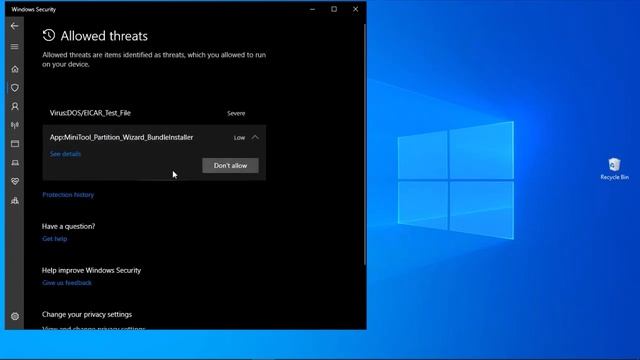The height and width of the screenshot is (360, 640).
Task: Click the Windows Security vertical scrollbar
Action: tap(364, 143)
